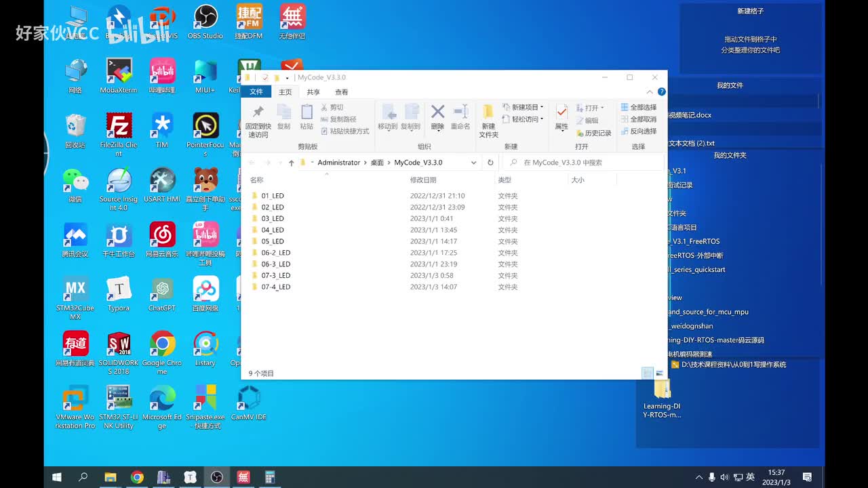
Task: Go up one folder level with the arrow
Action: click(291, 163)
